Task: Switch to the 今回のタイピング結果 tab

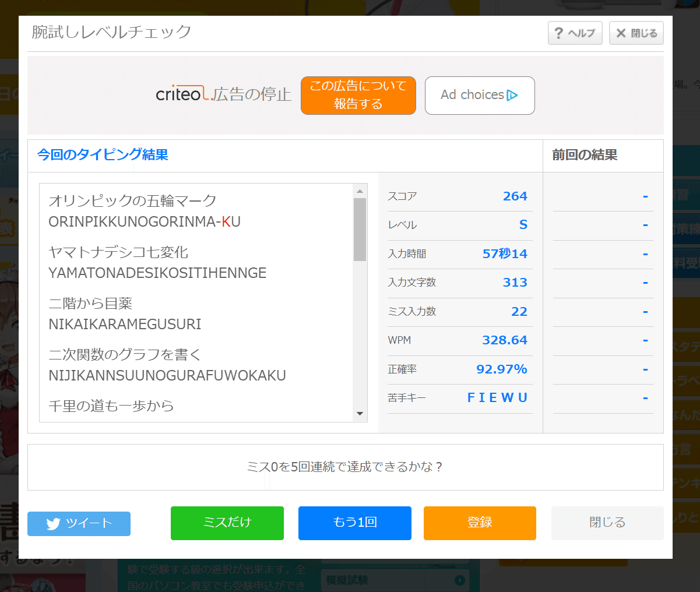Action: point(102,156)
